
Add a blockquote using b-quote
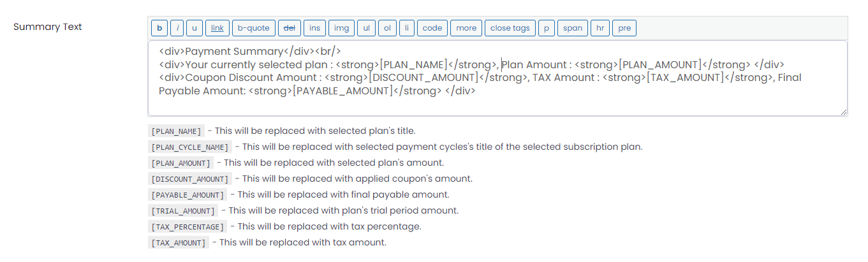254,28
